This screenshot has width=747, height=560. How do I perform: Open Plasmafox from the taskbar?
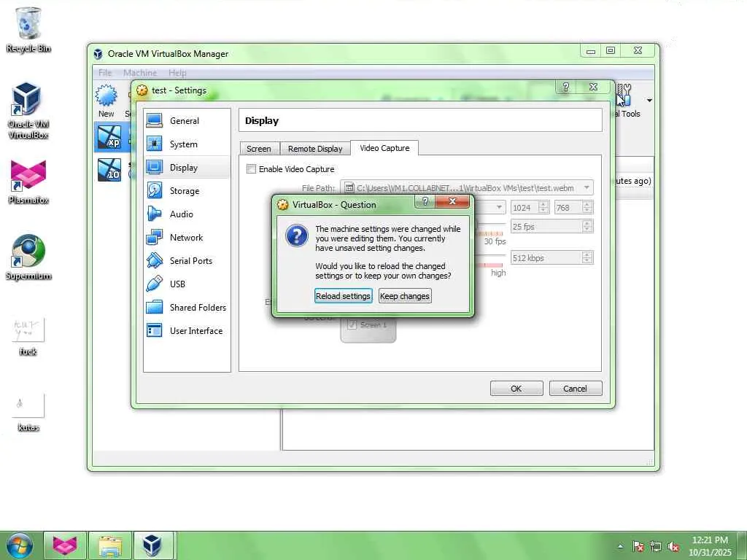click(x=65, y=545)
